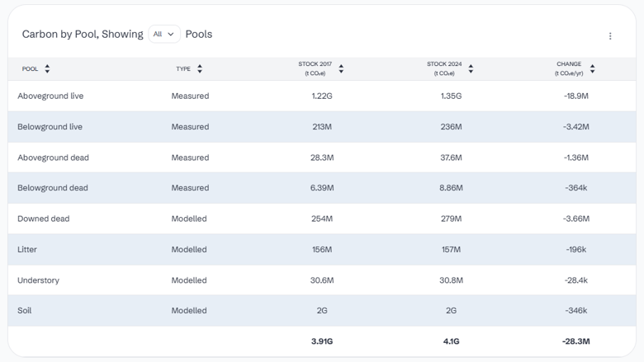
Task: Click the -346k change value
Action: pos(575,310)
